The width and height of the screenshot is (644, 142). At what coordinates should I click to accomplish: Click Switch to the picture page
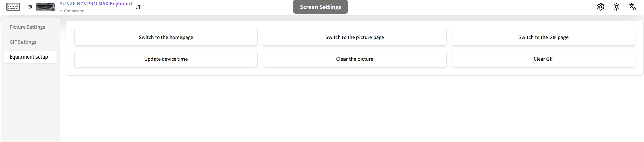[x=355, y=37]
